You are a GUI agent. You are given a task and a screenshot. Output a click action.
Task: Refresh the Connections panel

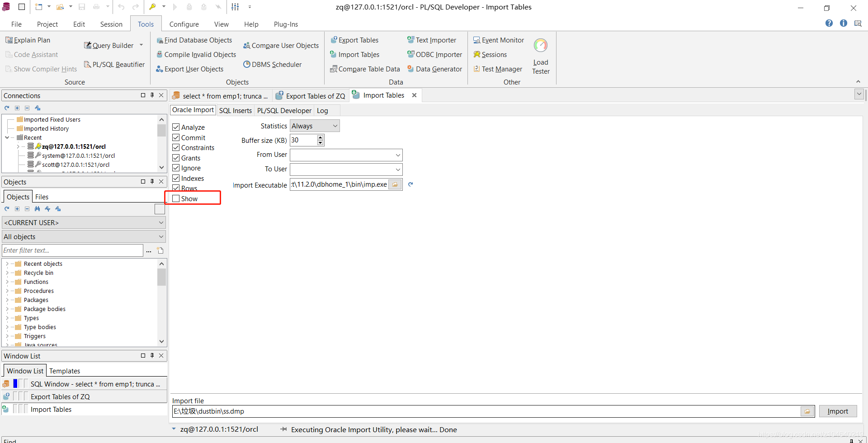(x=7, y=108)
